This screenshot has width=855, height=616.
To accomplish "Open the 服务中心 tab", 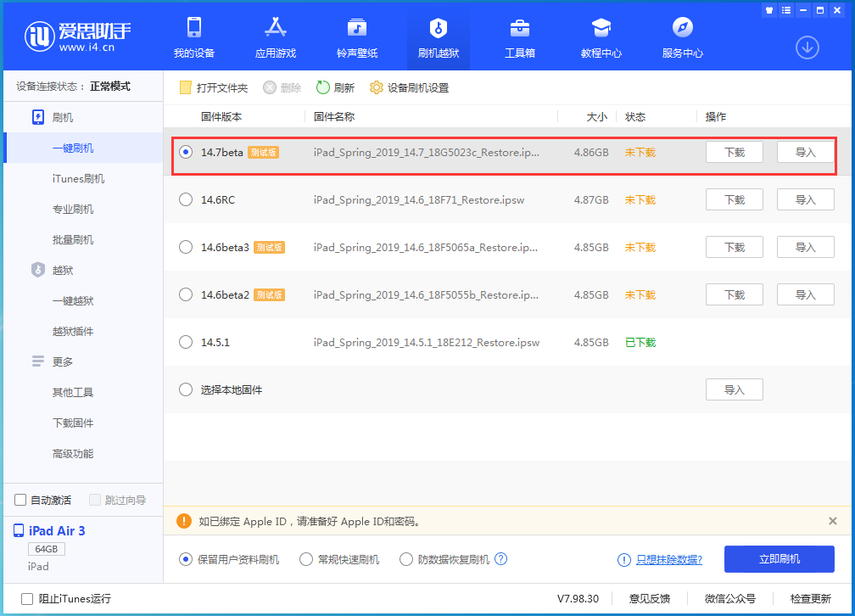I will [x=682, y=37].
